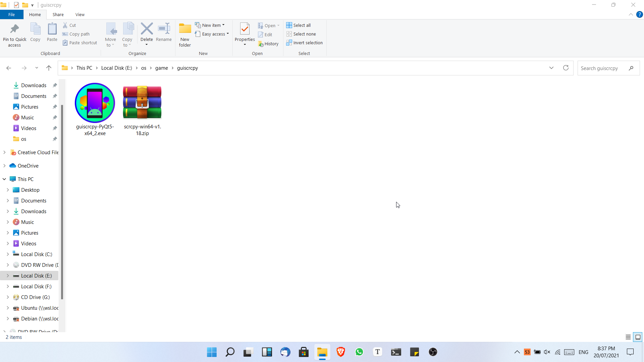This screenshot has height=362, width=644.
Task: Click the Cut scissors command
Action: [x=69, y=25]
